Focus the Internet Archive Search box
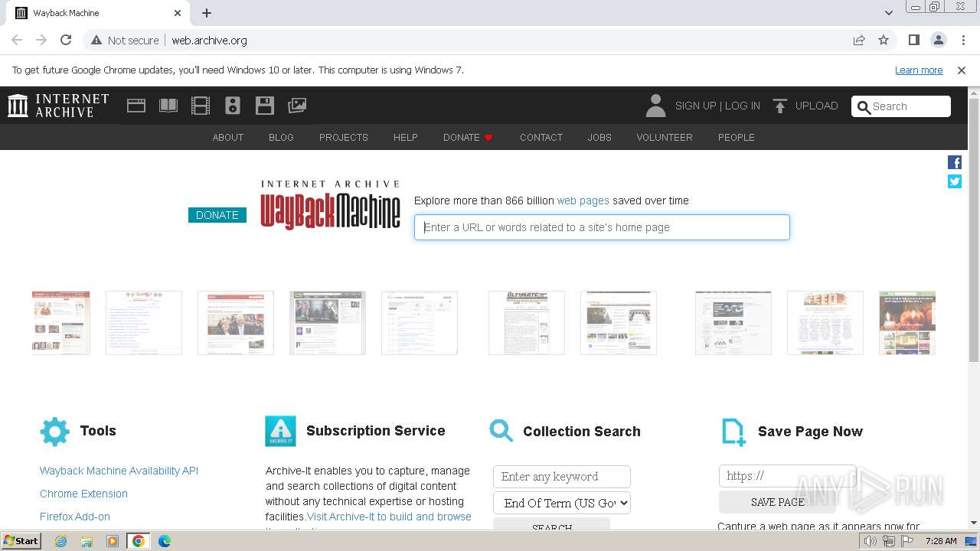This screenshot has width=980, height=551. pyautogui.click(x=901, y=106)
